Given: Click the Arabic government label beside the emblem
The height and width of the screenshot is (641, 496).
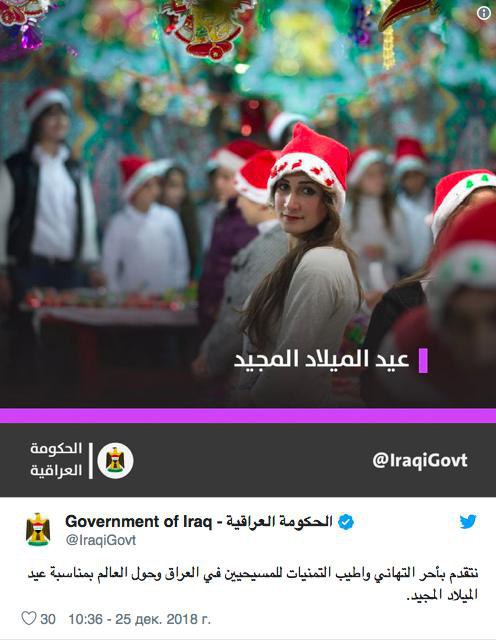Looking at the screenshot, I should pyautogui.click(x=56, y=460).
